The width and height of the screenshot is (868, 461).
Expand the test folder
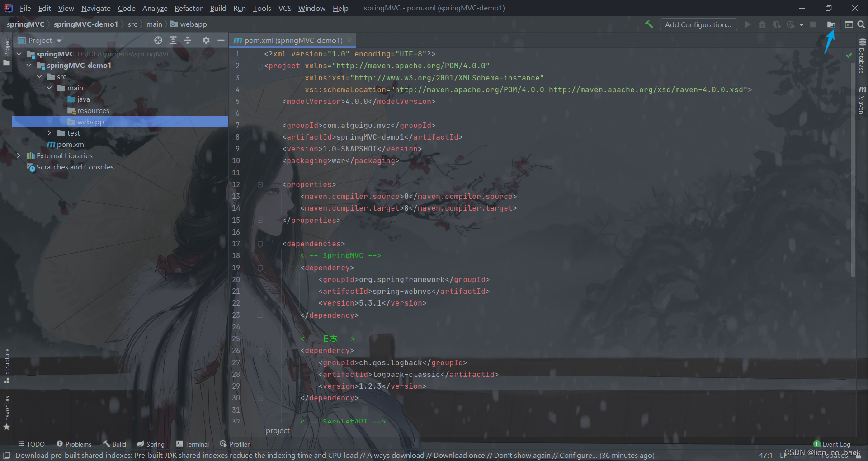[x=49, y=133]
